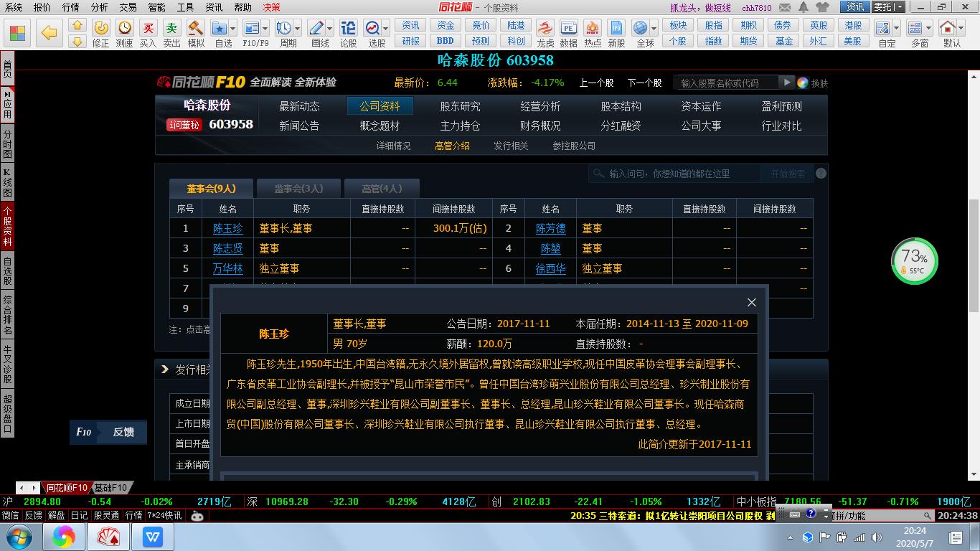Open the 股东研究 navigation item
Viewport: 980px width, 551px height.
[x=460, y=106]
